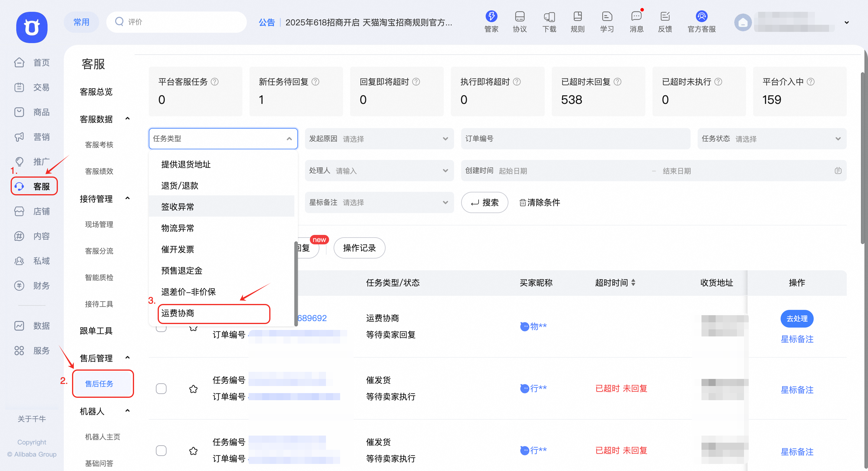
Task: Check the box of last 催发货 row
Action: (x=161, y=451)
